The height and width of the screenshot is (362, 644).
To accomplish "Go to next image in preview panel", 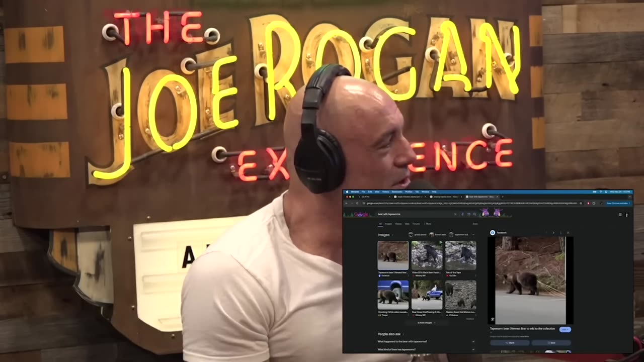I will click(x=553, y=232).
